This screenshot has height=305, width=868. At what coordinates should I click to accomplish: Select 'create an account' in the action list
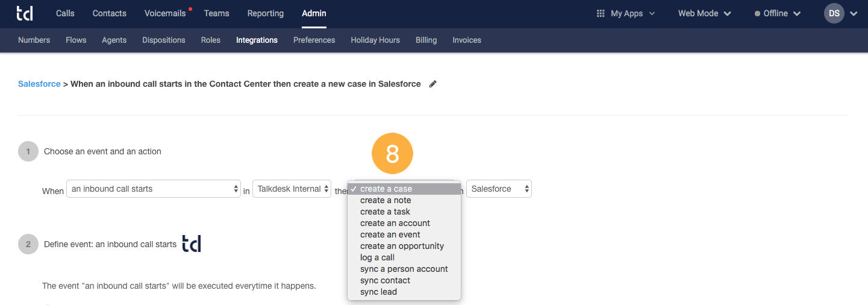point(404,223)
